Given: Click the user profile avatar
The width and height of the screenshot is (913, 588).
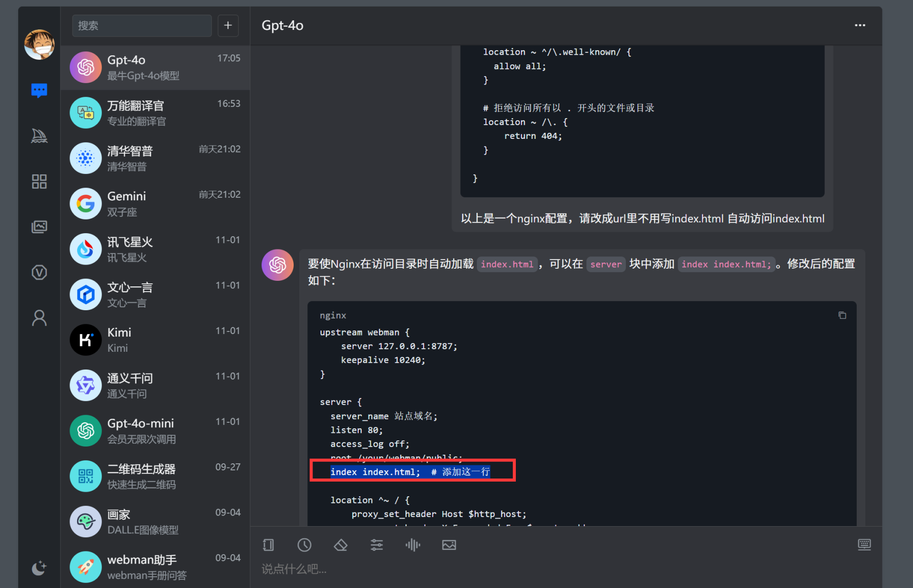Looking at the screenshot, I should coord(40,45).
